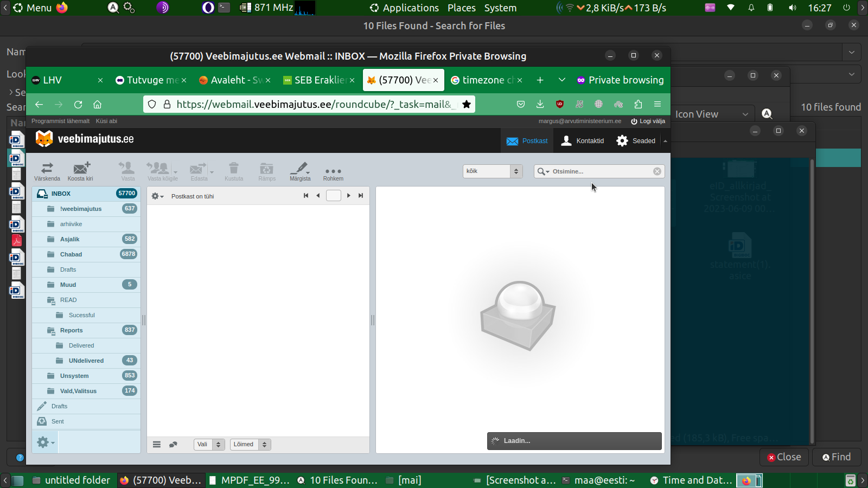The image size is (868, 488).
Task: Click the page number input box
Action: [x=334, y=196]
